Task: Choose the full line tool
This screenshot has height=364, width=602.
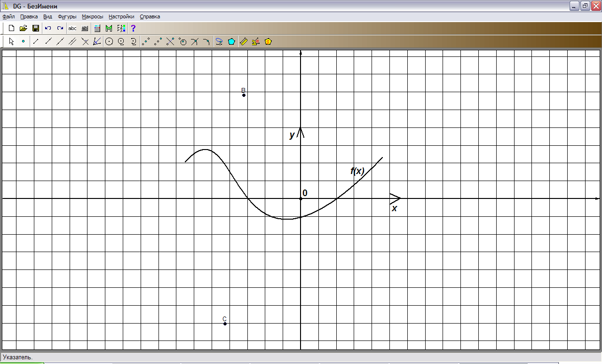Action: click(60, 41)
